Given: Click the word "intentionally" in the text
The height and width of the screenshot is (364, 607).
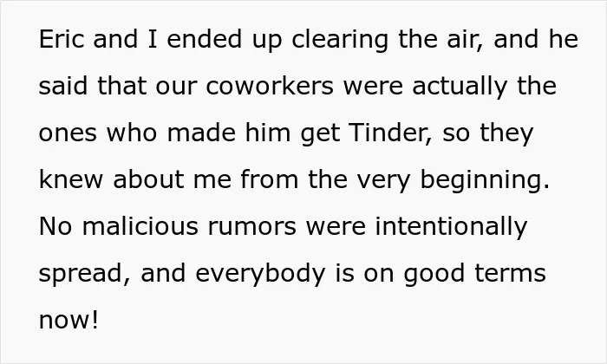Looking at the screenshot, I should tap(452, 227).
